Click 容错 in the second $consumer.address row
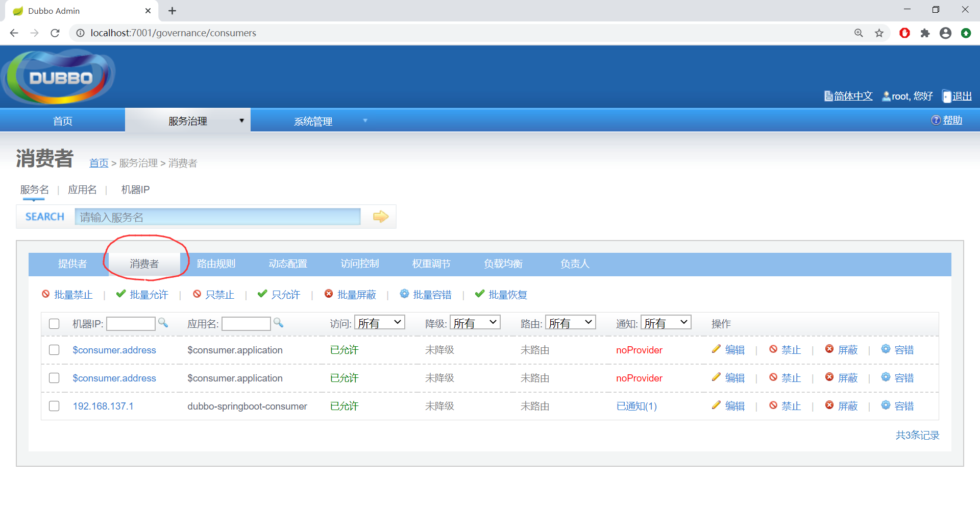Image resolution: width=980 pixels, height=526 pixels. tap(904, 378)
